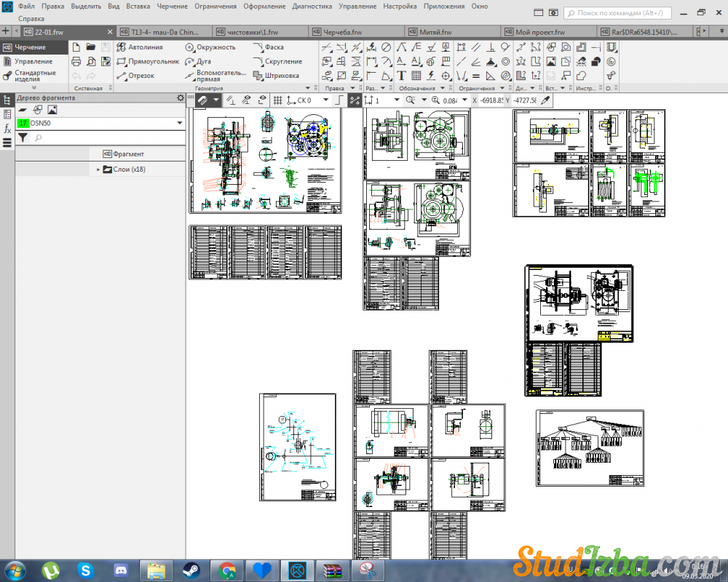Launch the KOMPAS app from the taskbar
The image size is (728, 582).
296,570
